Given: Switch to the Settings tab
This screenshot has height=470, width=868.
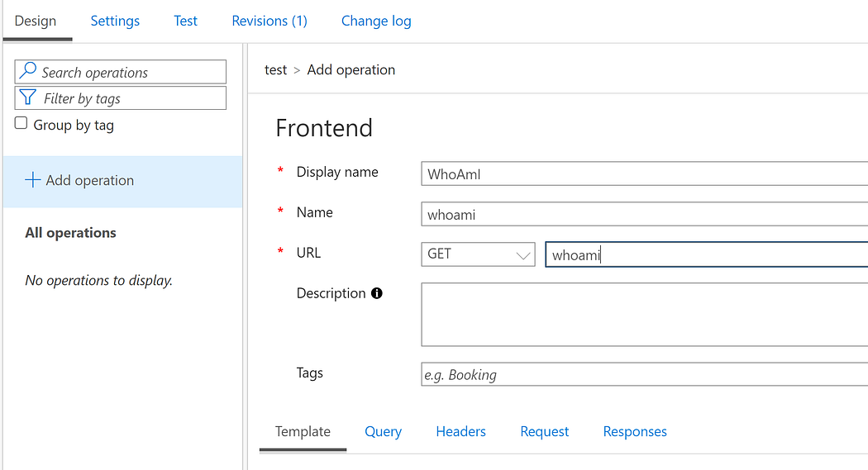Looking at the screenshot, I should click(x=115, y=21).
